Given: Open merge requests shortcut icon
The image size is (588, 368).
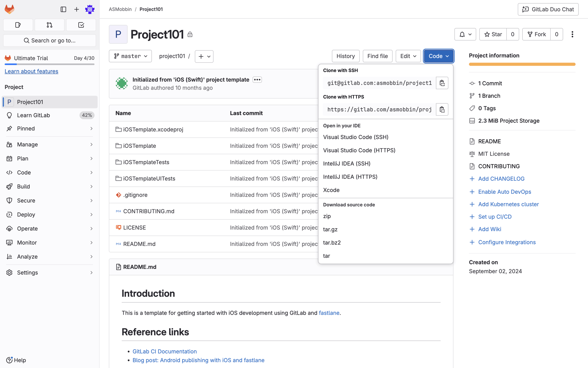Looking at the screenshot, I should click(x=50, y=25).
